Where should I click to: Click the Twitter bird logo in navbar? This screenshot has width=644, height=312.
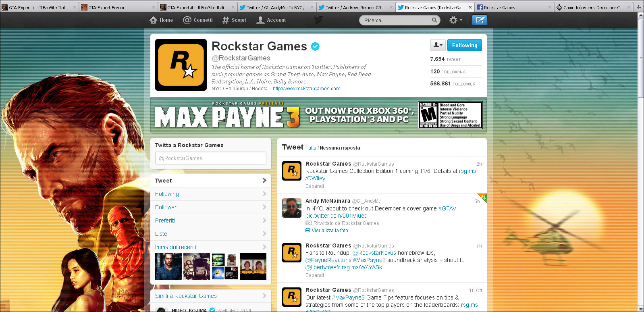click(318, 20)
